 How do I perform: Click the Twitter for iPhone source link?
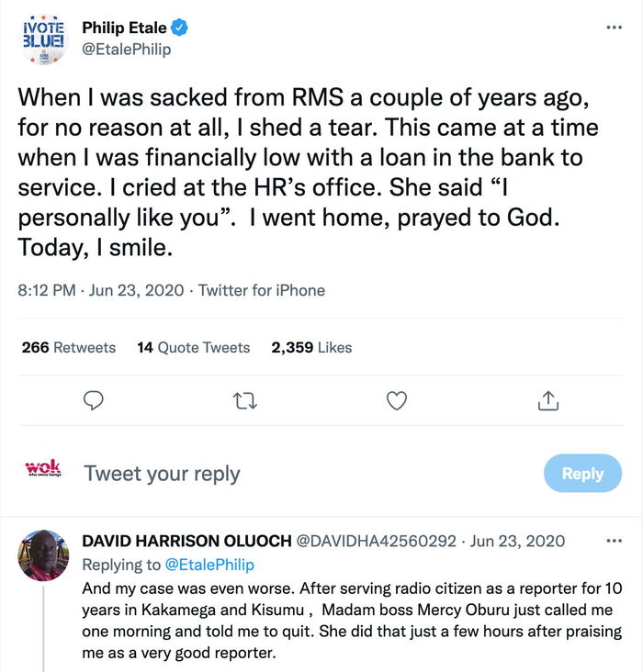pyautogui.click(x=262, y=290)
